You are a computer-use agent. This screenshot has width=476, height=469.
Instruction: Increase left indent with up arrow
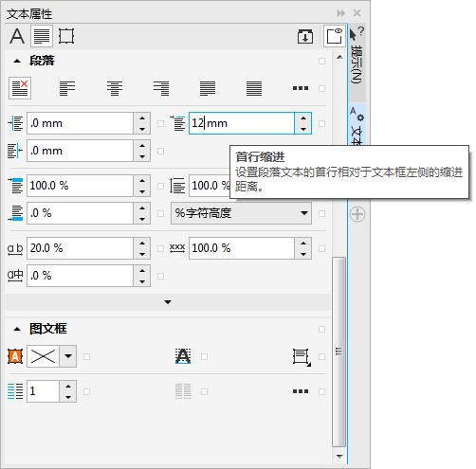pos(142,118)
